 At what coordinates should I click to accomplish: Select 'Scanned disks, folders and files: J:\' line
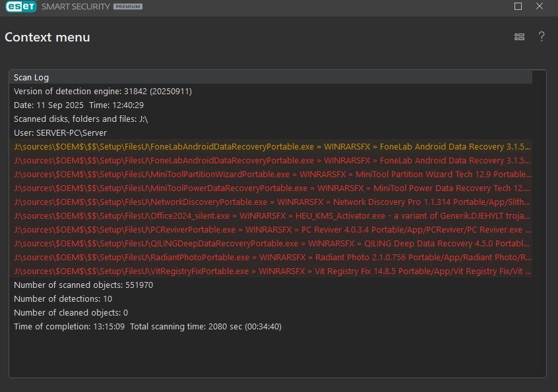tap(271, 119)
